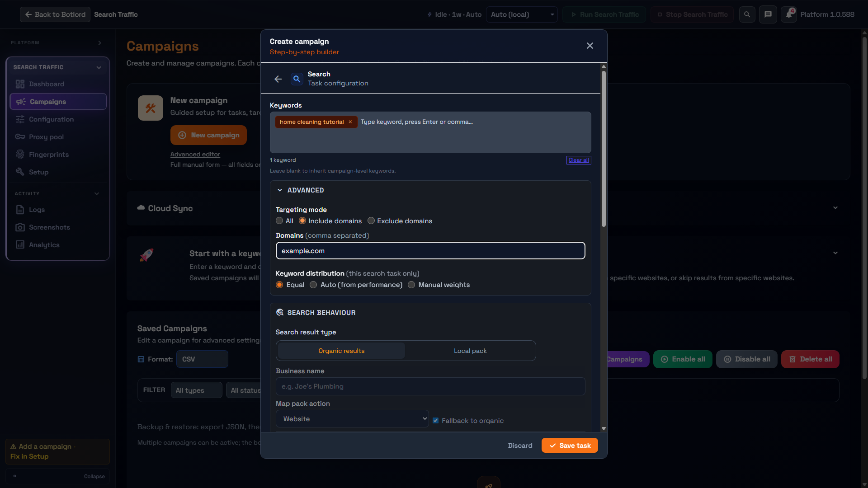
Task: Click the Configuration sliders icon
Action: tap(20, 119)
